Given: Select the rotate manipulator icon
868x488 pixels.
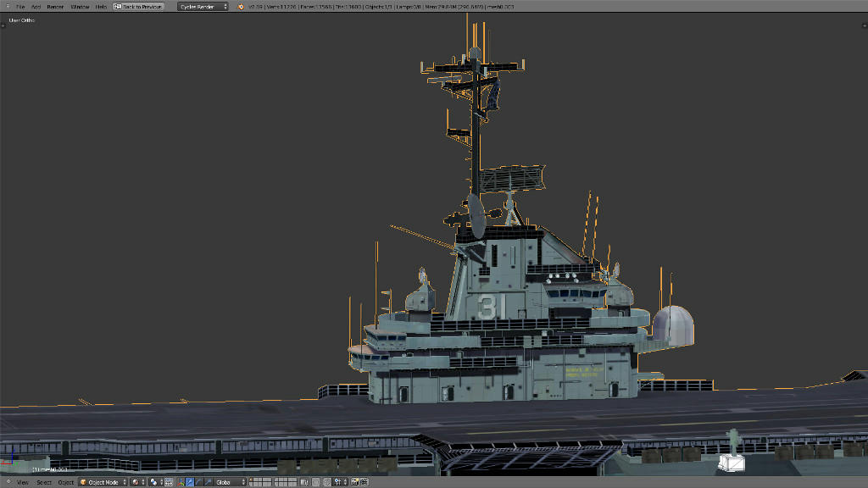Looking at the screenshot, I should [198, 482].
